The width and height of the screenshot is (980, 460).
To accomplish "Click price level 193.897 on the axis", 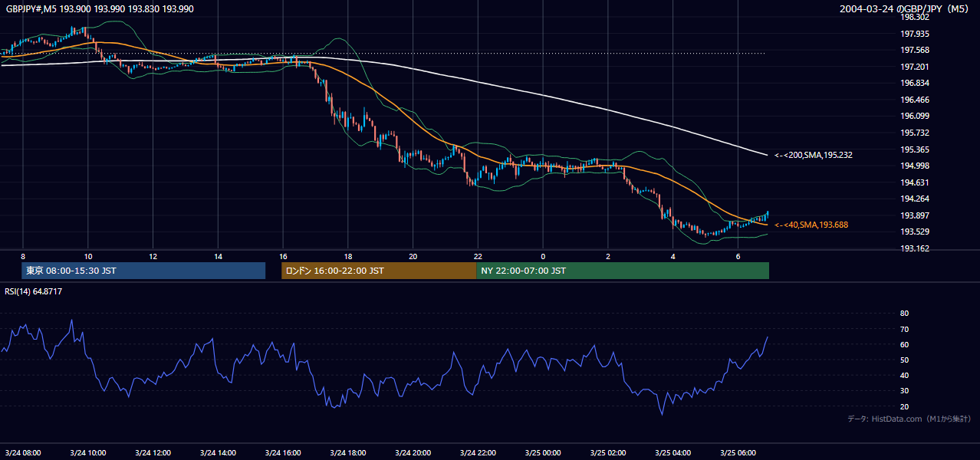I will click(914, 215).
